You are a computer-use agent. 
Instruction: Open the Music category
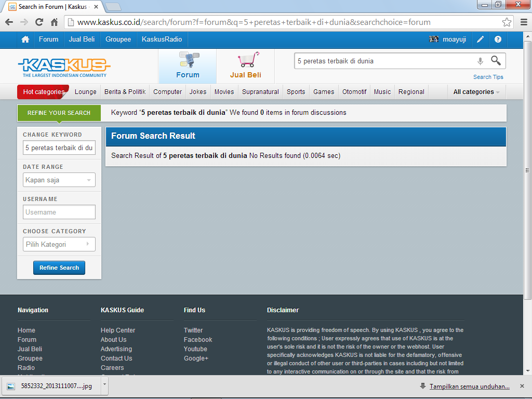382,92
